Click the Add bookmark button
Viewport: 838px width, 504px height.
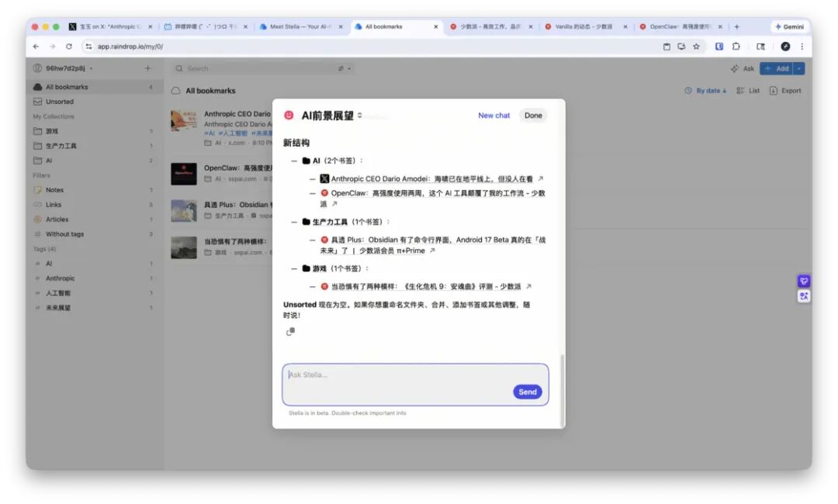[x=777, y=68]
